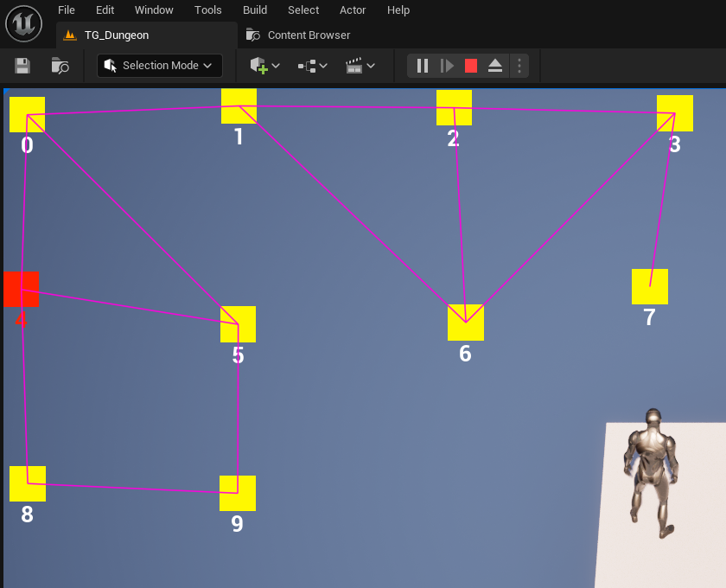Viewport: 726px width, 588px height.
Task: Click yellow node 0 in viewport
Action: tap(28, 114)
